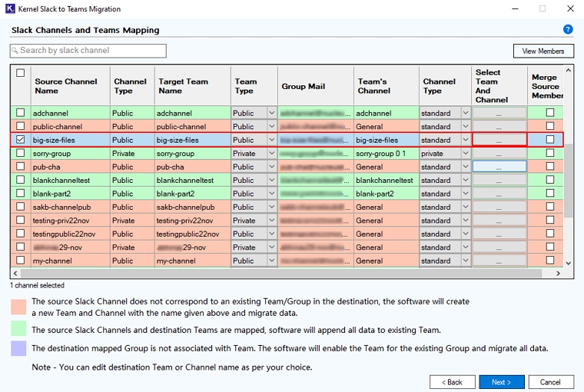Check the public-channel row checkbox
The height and width of the screenshot is (392, 584).
point(21,126)
